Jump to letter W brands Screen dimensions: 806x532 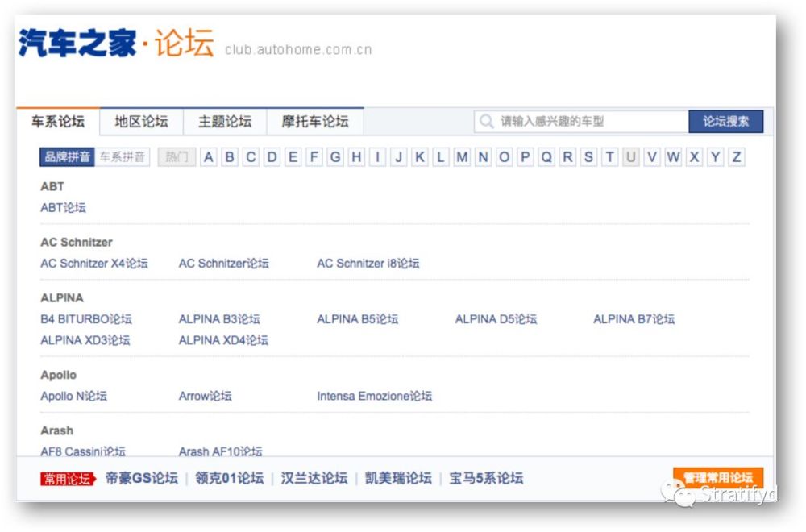coord(673,156)
